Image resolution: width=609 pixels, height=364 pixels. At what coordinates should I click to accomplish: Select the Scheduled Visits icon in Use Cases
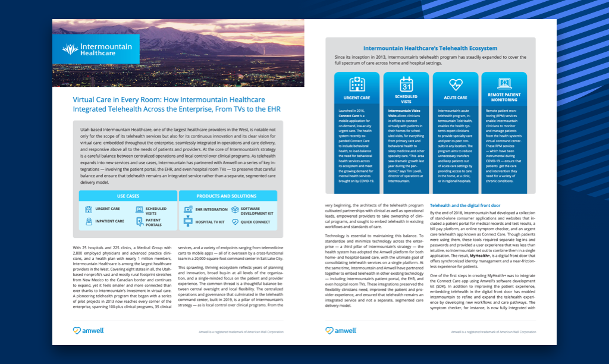139,209
